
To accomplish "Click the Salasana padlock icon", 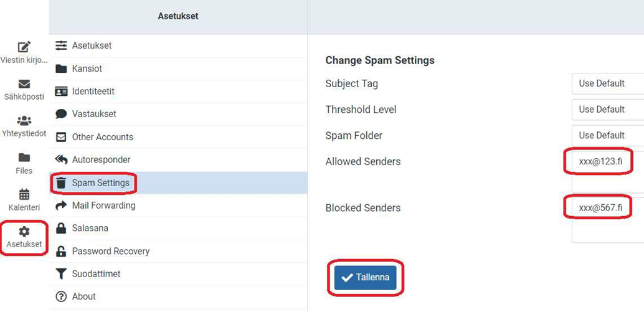I will [x=61, y=229].
